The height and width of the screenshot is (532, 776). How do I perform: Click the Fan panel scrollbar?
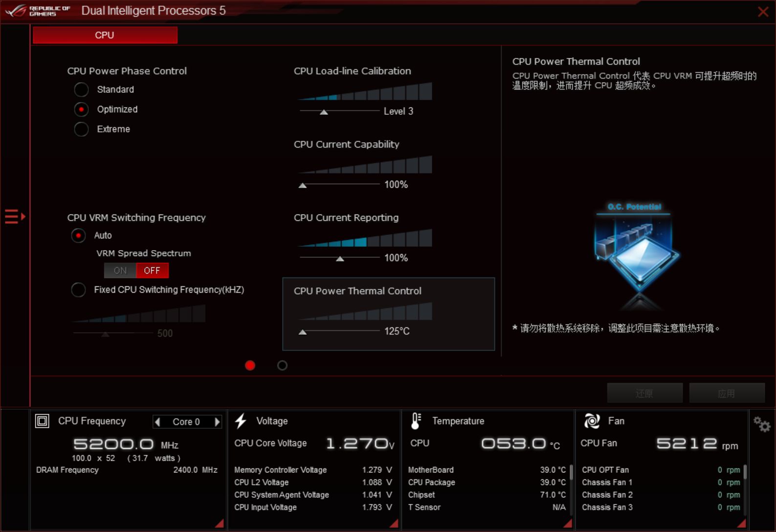coord(745,472)
